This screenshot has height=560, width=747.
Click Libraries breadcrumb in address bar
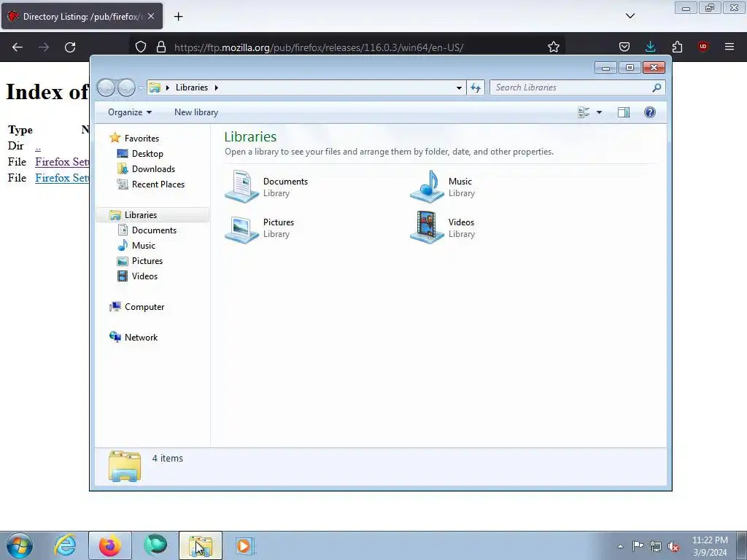(192, 87)
